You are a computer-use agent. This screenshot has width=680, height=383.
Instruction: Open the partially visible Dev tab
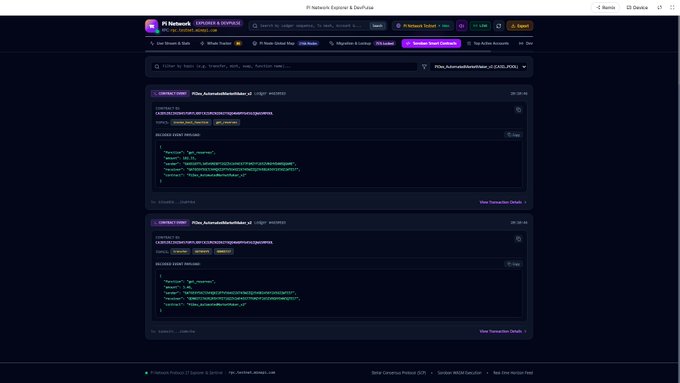[x=526, y=43]
